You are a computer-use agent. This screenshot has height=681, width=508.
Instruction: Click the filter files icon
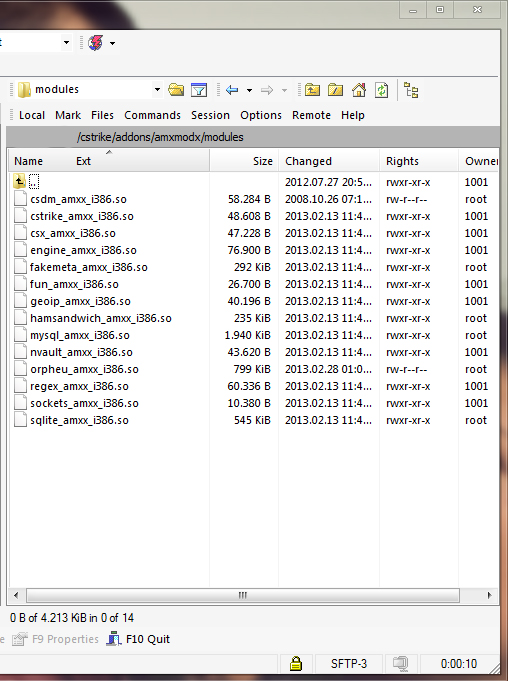[199, 90]
